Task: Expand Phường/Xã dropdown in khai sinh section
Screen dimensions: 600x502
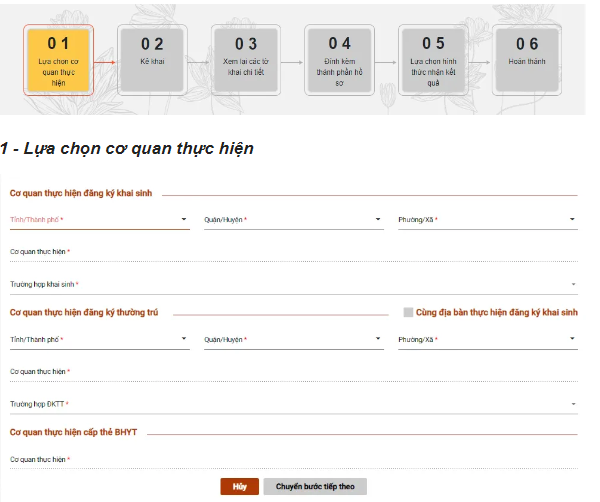Action: pos(487,219)
